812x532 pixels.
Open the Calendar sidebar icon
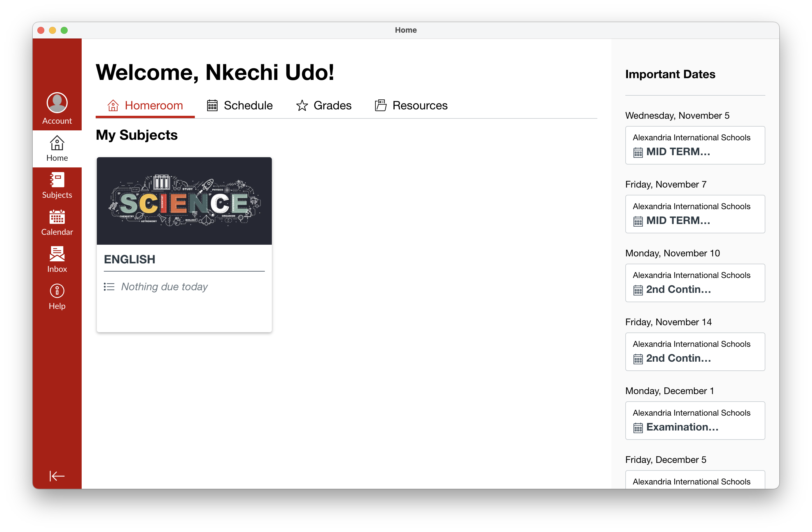tap(57, 217)
